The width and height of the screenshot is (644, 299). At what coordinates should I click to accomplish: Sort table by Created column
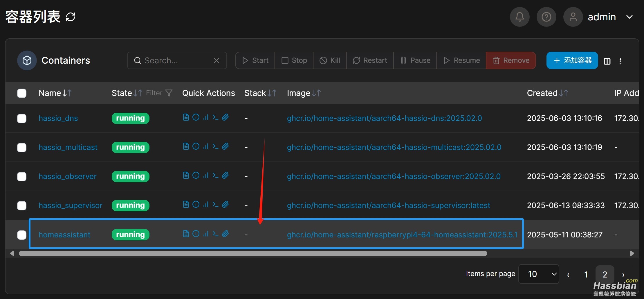tap(547, 93)
